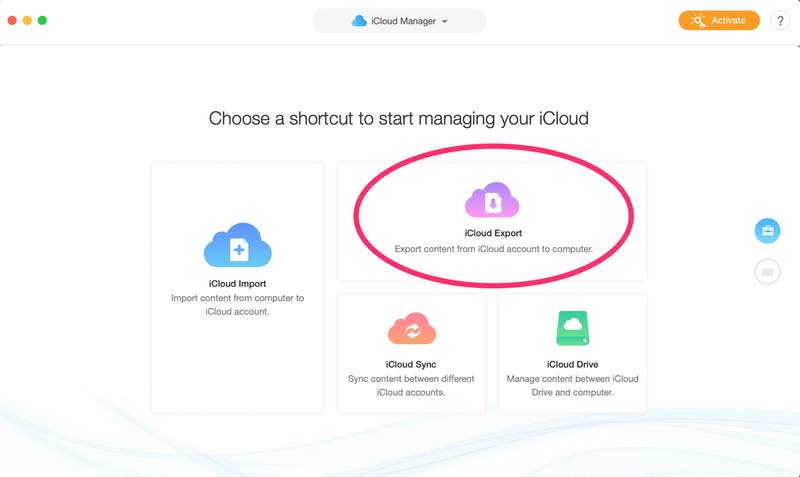Viewport: 800px width, 477px height.
Task: Click the green iCloud Drive icon
Action: (x=572, y=328)
